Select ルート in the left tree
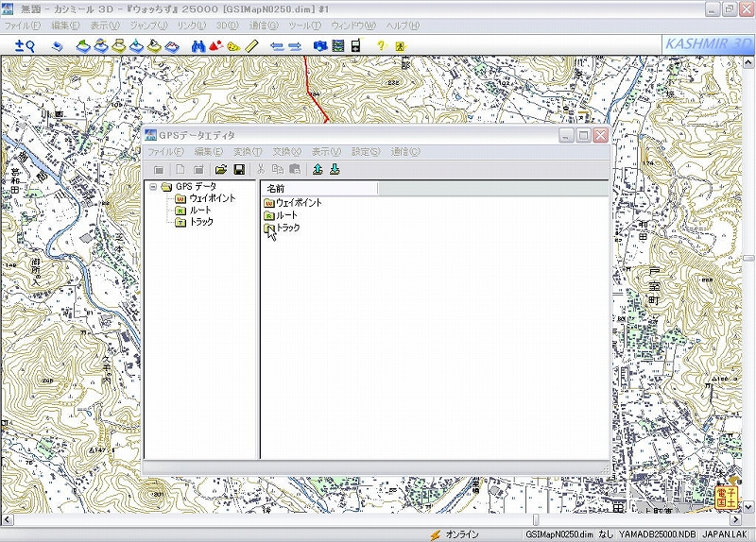The image size is (756, 542). click(200, 210)
